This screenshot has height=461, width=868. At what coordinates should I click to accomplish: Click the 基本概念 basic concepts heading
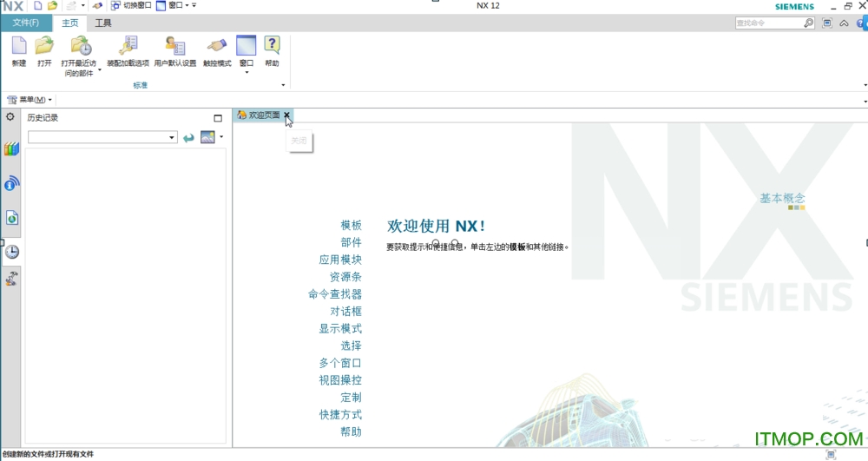[782, 198]
